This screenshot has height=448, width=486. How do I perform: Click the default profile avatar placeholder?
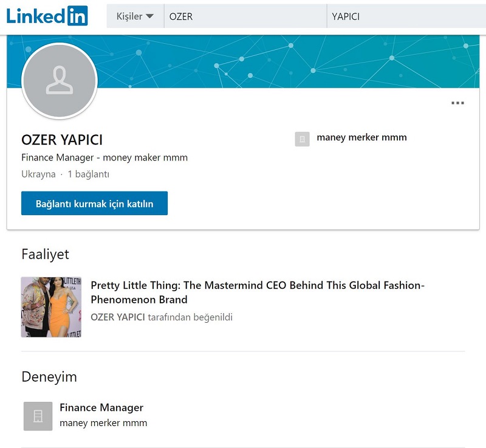60,81
